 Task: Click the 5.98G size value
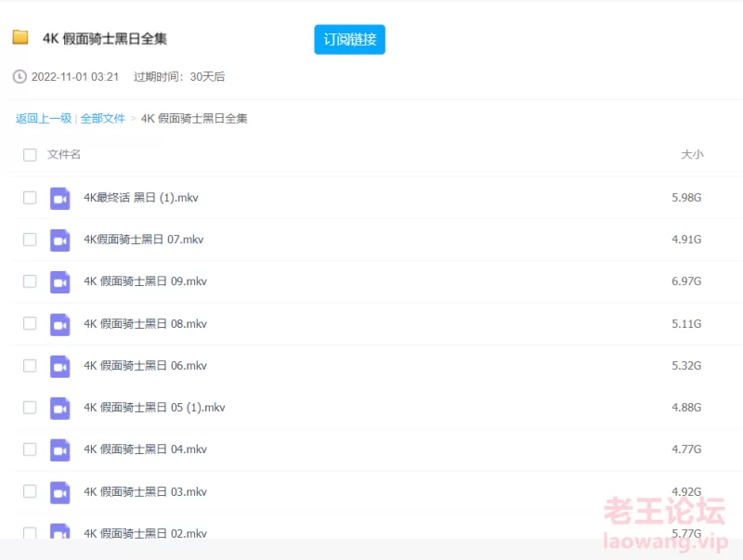click(x=686, y=198)
